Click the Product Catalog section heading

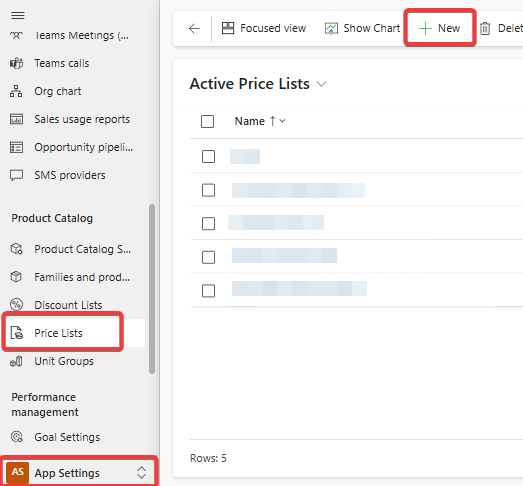52,218
